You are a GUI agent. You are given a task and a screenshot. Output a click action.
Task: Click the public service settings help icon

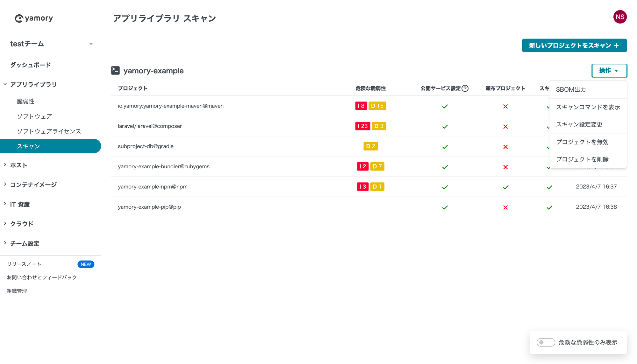[x=465, y=88]
